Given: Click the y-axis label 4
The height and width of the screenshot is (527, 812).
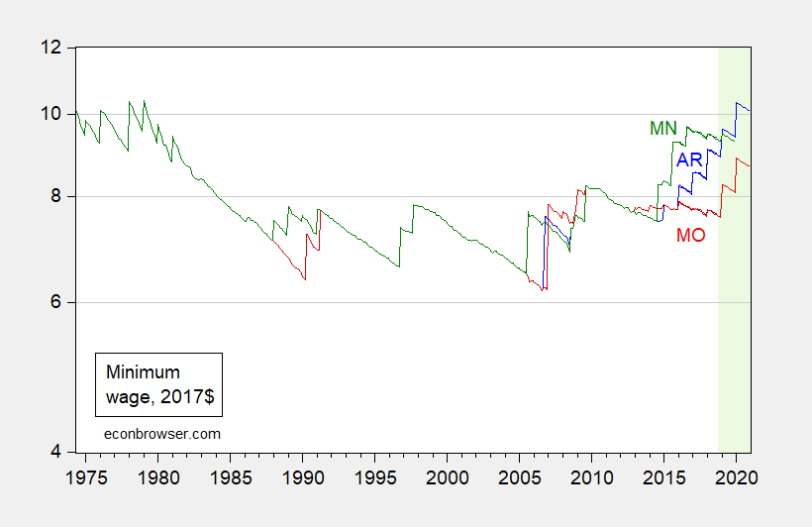Looking at the screenshot, I should (55, 452).
